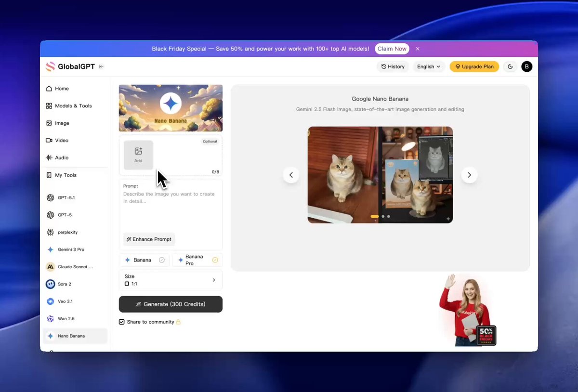Show previous carousel image
Image resolution: width=578 pixels, height=392 pixels.
pyautogui.click(x=291, y=175)
